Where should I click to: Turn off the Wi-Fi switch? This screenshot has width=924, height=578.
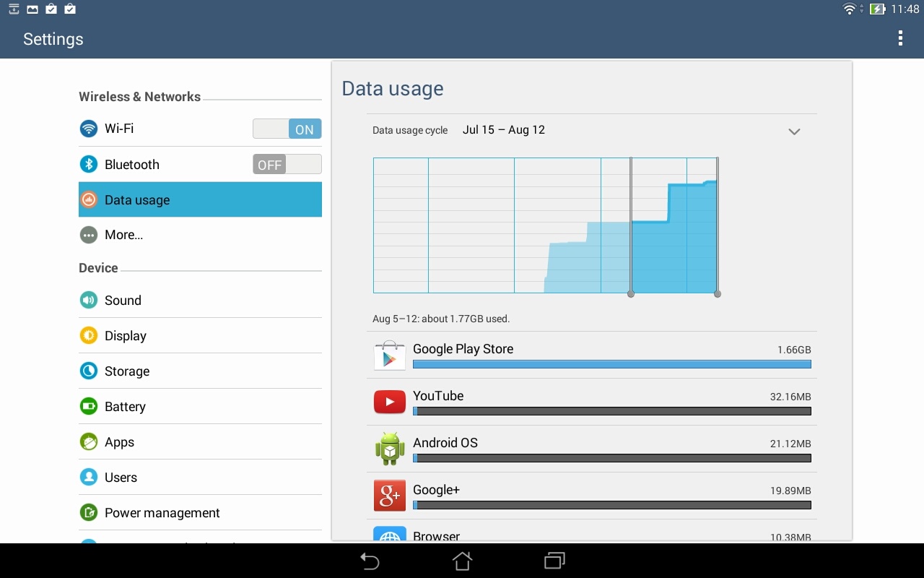pyautogui.click(x=287, y=129)
